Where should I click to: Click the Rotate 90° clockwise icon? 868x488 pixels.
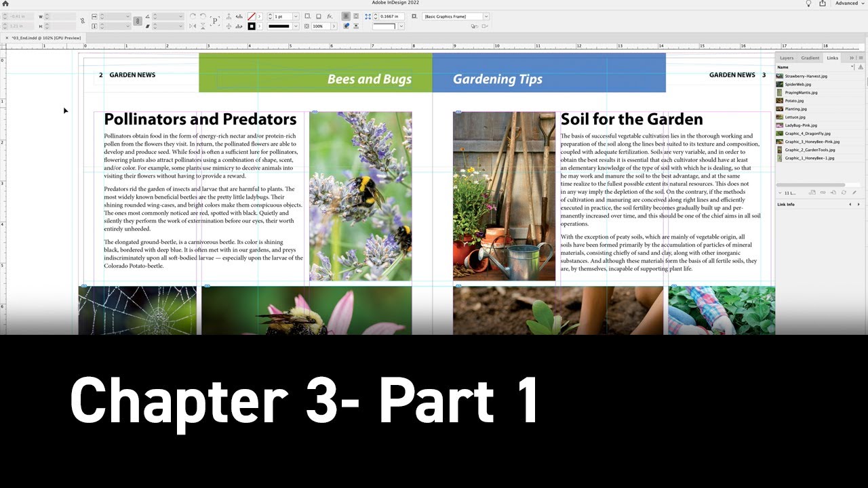pos(193,16)
